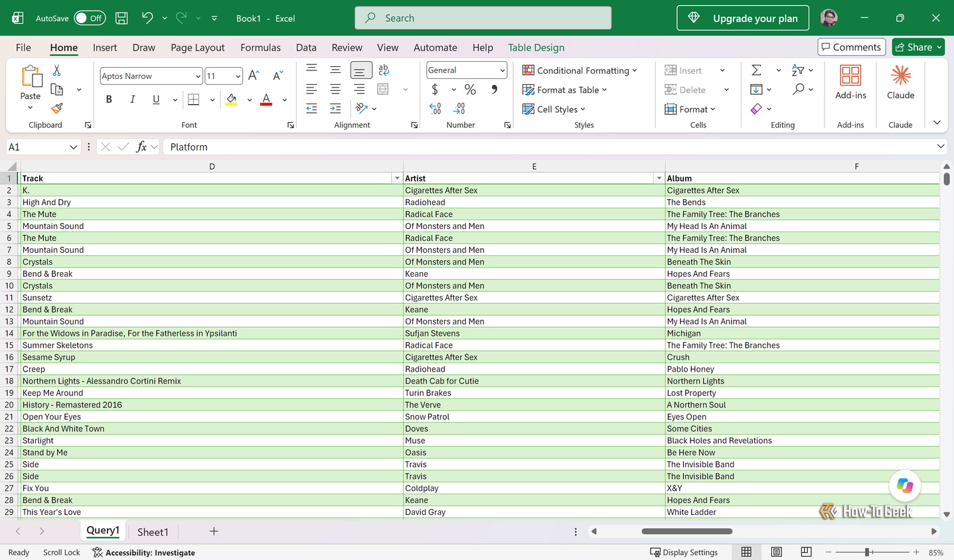
Task: Click Merge and Center icon
Action: (383, 89)
